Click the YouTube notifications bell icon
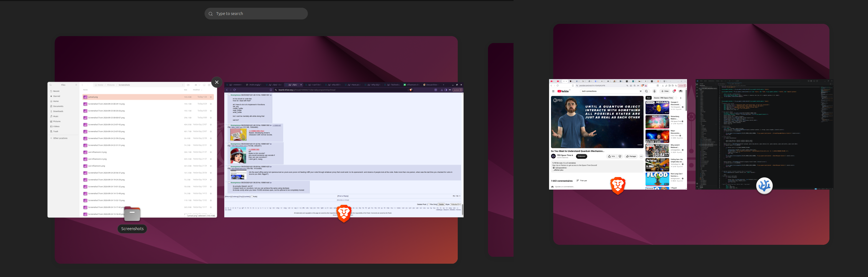This screenshot has height=277, width=868. 674,91
